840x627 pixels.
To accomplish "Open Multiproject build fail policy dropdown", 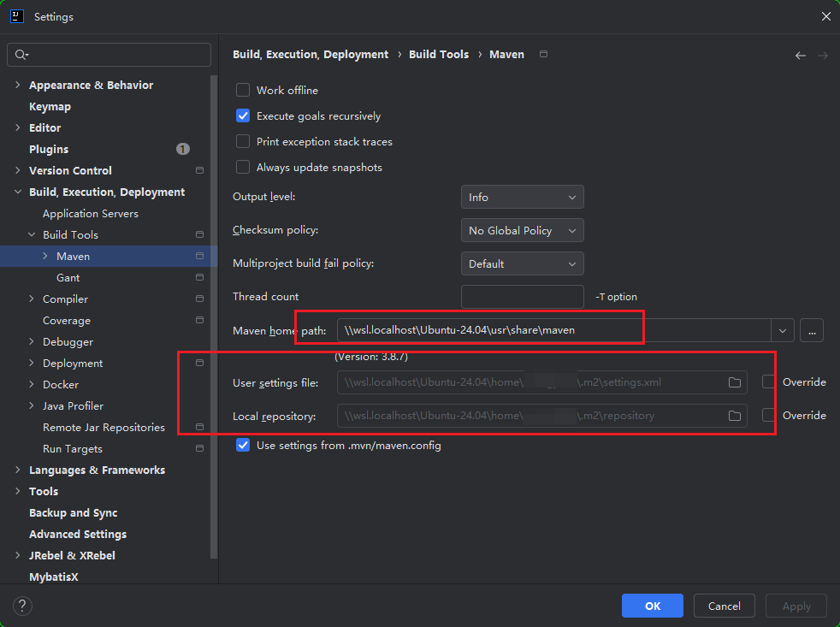I will [523, 263].
